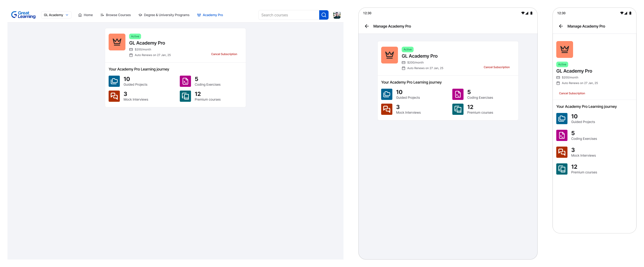Click Cancel Subscription on desktop card
The width and height of the screenshot is (644, 267).
pos(224,54)
